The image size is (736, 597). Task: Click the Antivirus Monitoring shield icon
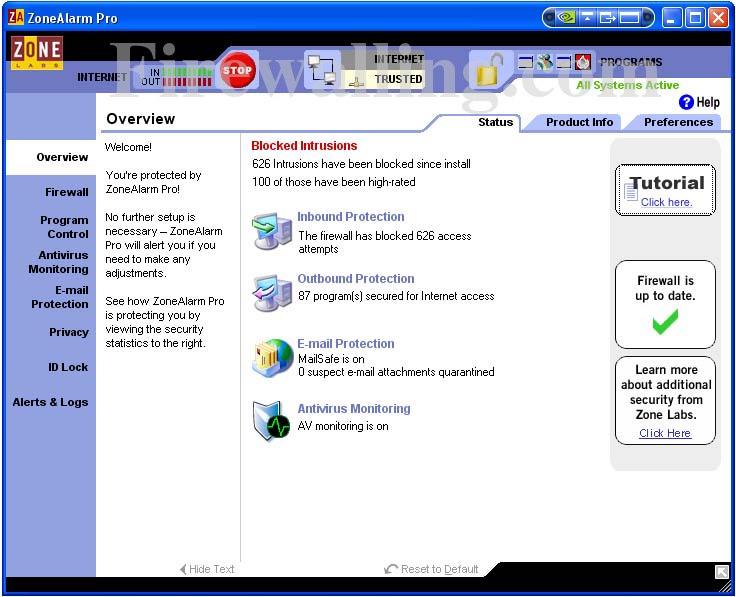[x=271, y=420]
